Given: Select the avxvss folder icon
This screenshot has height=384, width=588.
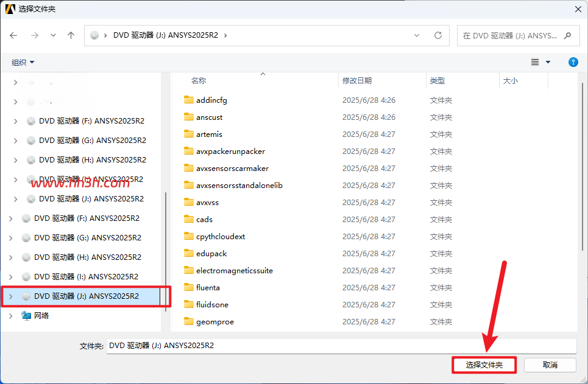Looking at the screenshot, I should point(189,202).
